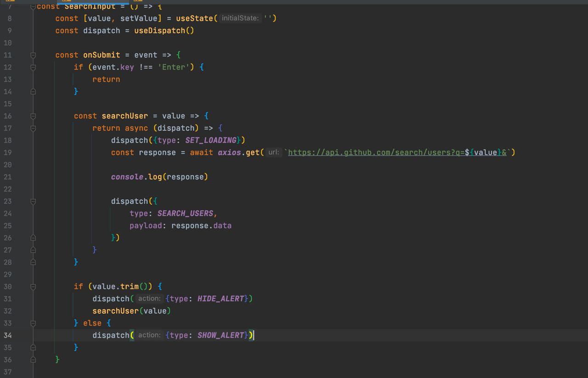The width and height of the screenshot is (588, 378).
Task: Place cursor on useDispatch call
Action: point(159,31)
